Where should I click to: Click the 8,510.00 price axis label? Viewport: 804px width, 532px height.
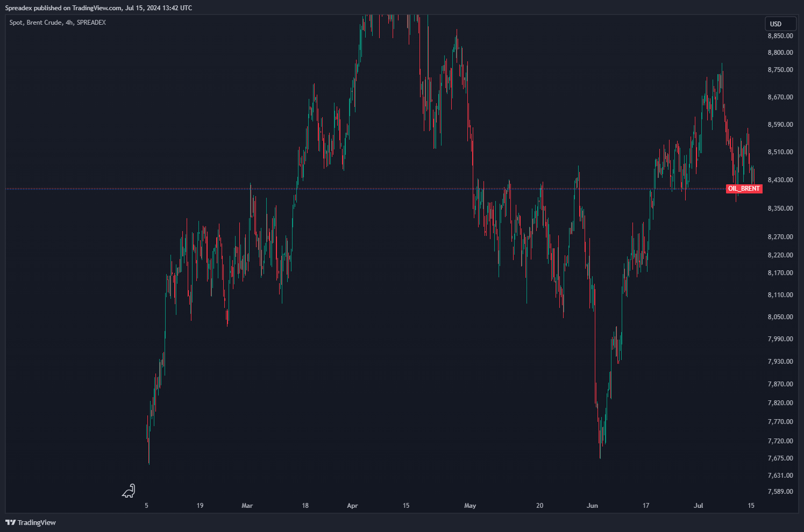tap(780, 152)
